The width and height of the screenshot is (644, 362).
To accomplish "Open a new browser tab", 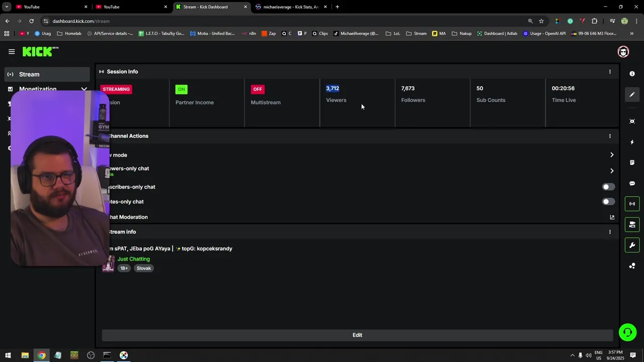I will 337,7.
